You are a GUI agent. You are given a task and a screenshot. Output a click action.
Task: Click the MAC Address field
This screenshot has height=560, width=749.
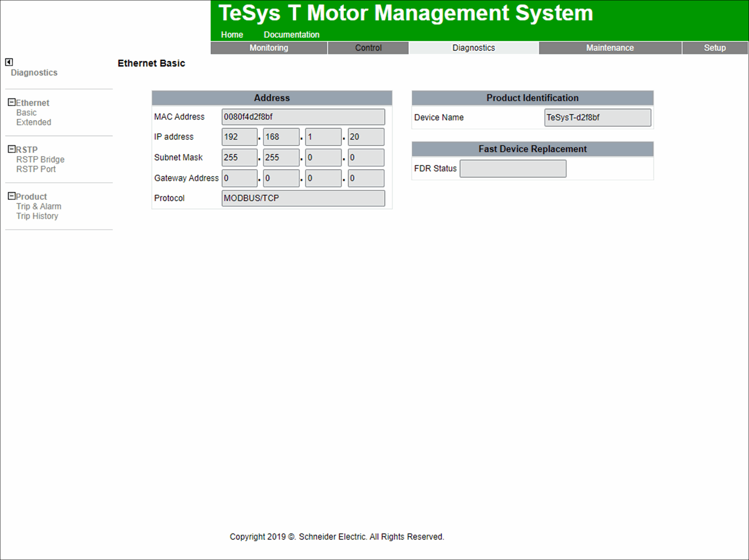303,117
